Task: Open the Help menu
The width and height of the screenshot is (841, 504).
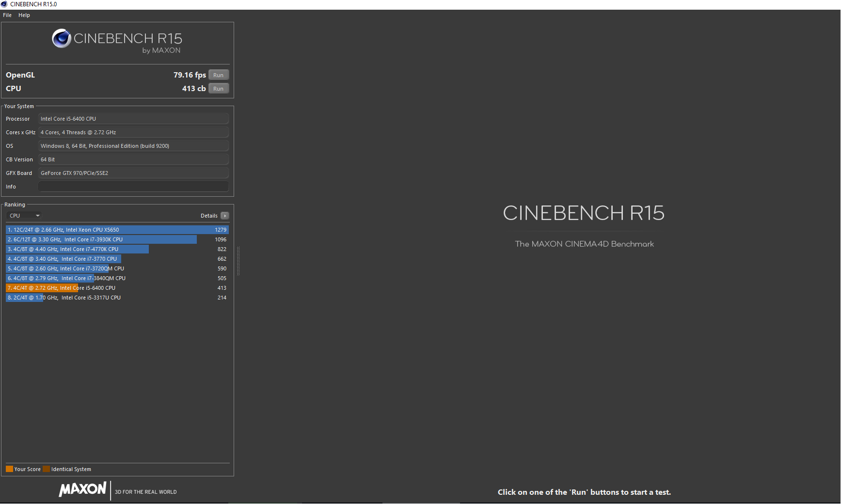Action: click(x=24, y=15)
